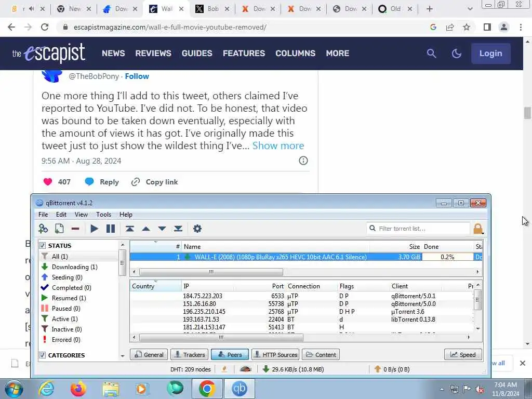Viewport: 532px width, 399px height.
Task: Click Reply on the tweet
Action: (x=102, y=182)
